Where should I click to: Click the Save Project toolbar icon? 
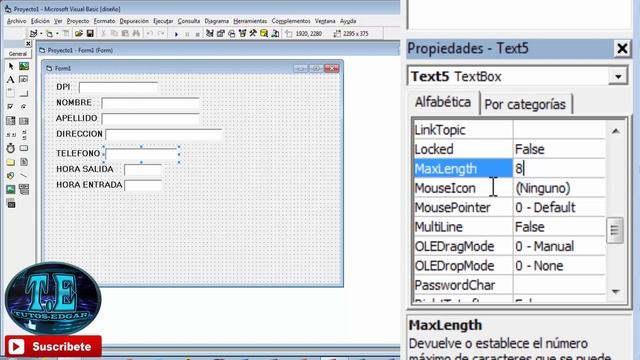(x=90, y=33)
